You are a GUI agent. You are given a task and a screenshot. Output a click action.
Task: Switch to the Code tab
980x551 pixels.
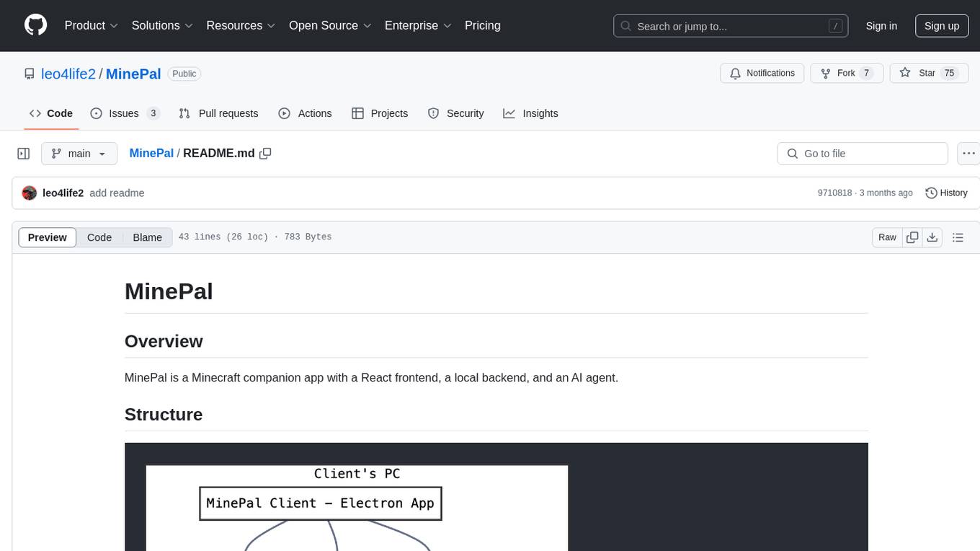(x=51, y=113)
